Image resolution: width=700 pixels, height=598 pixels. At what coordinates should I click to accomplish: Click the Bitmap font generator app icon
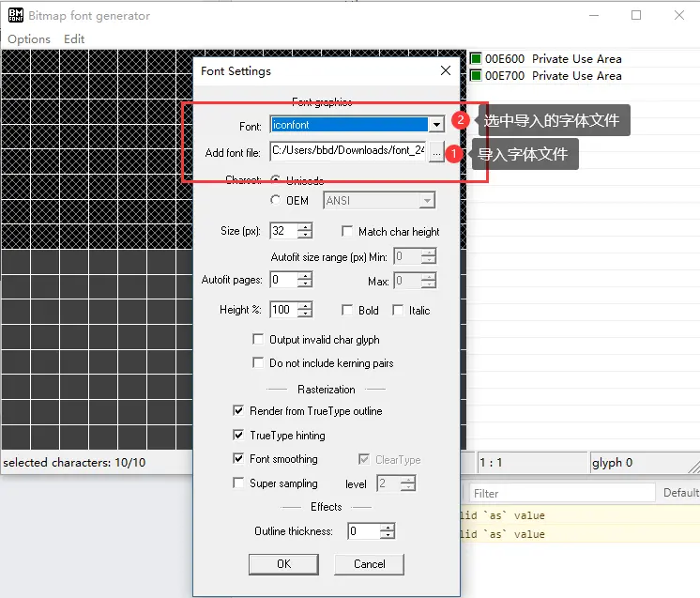[x=16, y=15]
